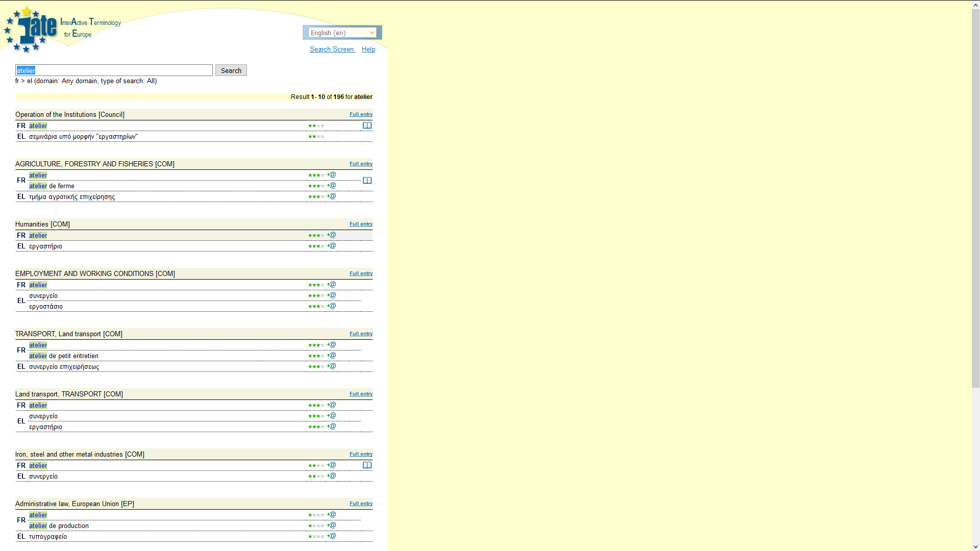This screenshot has height=551, width=980.
Task: Click scrollbar up arrow
Action: click(975, 5)
